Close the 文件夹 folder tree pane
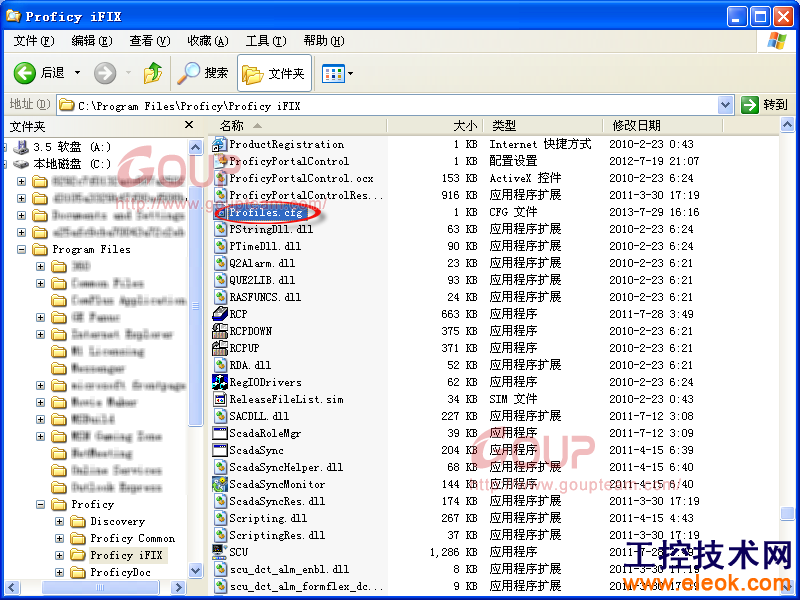The height and width of the screenshot is (600, 800). [x=189, y=125]
